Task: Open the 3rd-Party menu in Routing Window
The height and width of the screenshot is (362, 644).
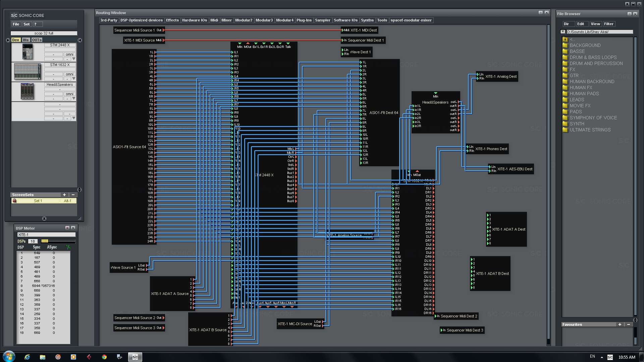Action: [x=109, y=20]
